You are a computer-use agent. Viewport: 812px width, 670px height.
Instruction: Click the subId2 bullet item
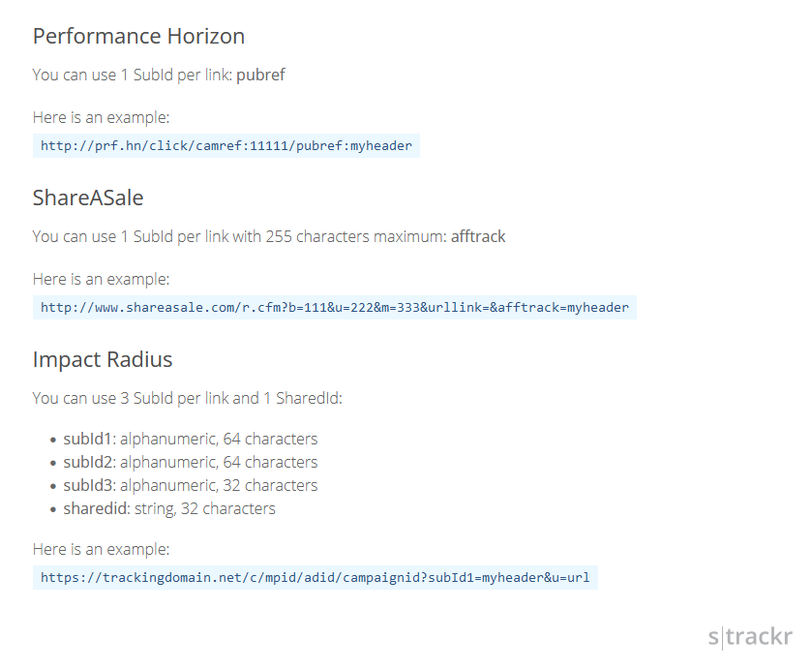point(190,462)
